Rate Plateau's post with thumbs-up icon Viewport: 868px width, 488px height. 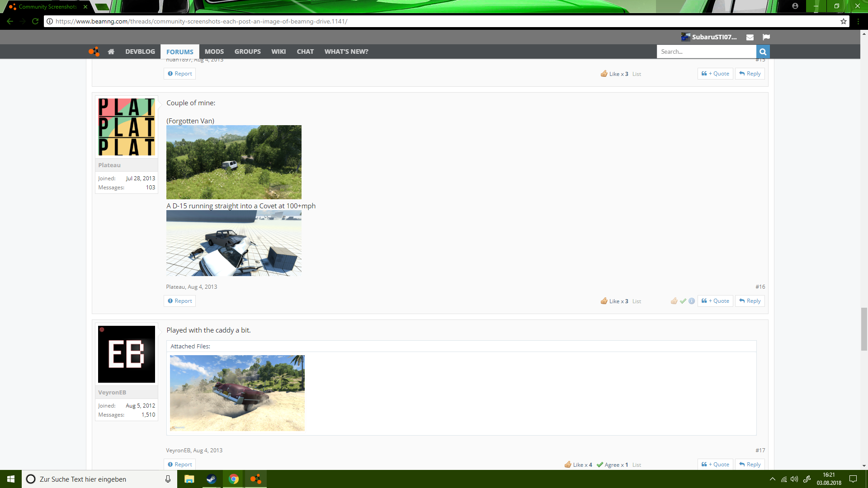pyautogui.click(x=674, y=301)
